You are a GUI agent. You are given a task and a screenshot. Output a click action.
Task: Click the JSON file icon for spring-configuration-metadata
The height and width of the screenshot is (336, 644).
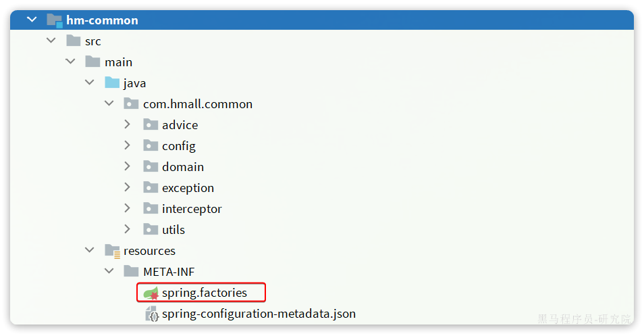[x=152, y=314]
